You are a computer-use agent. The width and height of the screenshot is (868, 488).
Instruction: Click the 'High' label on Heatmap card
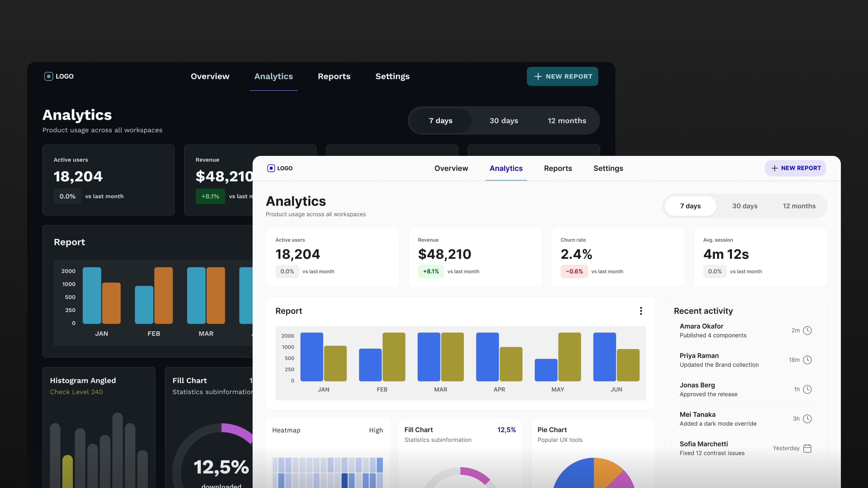[x=376, y=430]
